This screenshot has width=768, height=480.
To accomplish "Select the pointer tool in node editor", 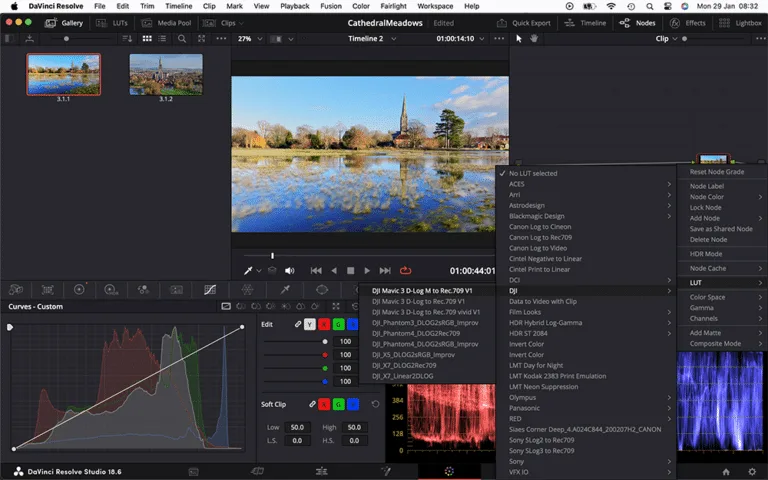I will 519,38.
